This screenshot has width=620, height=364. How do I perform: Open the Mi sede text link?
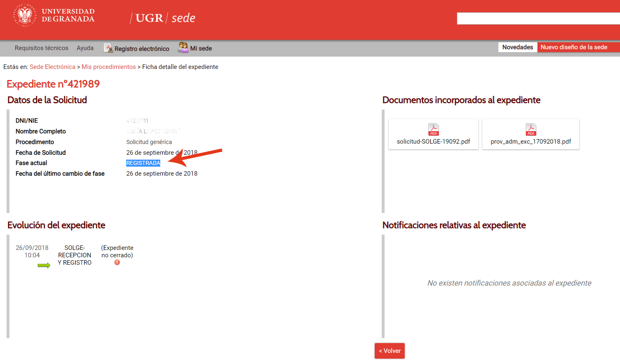tap(201, 48)
